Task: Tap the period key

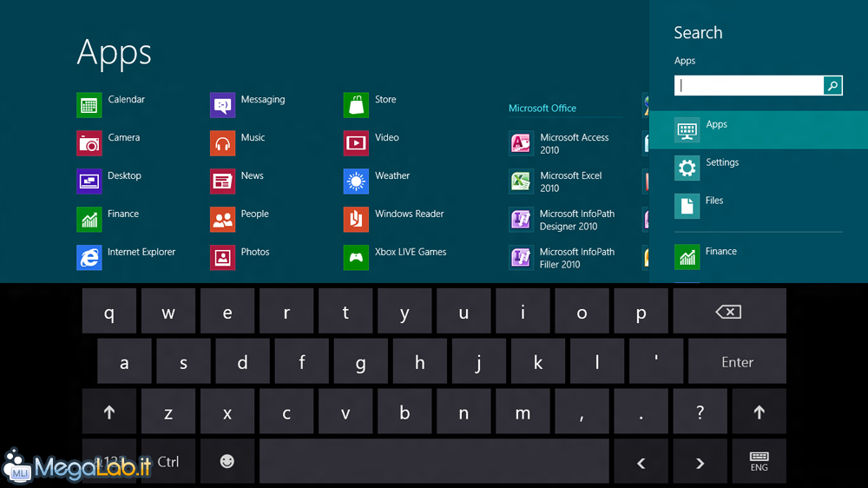Action: [x=641, y=412]
